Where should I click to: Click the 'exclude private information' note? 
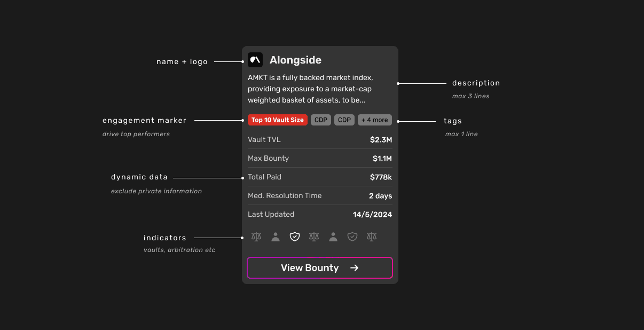156,191
